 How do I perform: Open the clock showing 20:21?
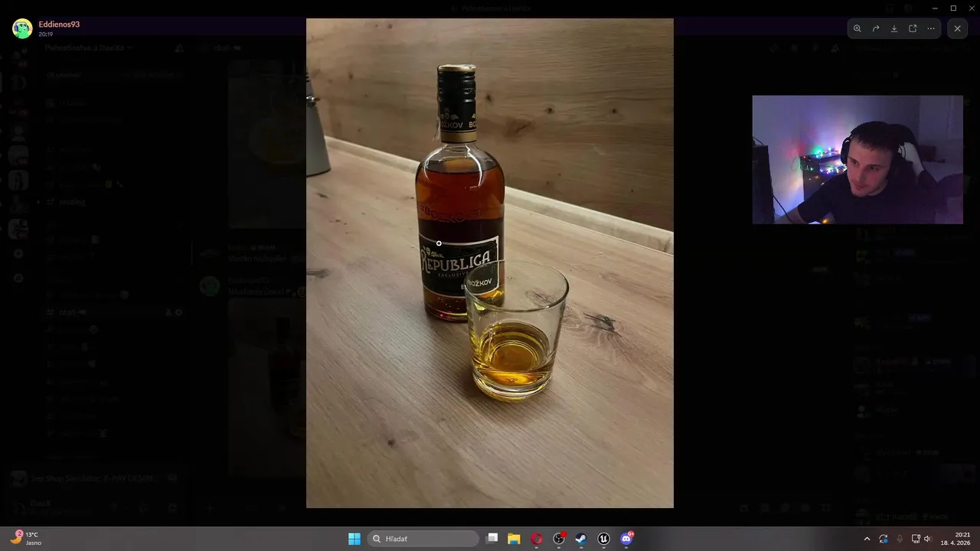pyautogui.click(x=955, y=539)
